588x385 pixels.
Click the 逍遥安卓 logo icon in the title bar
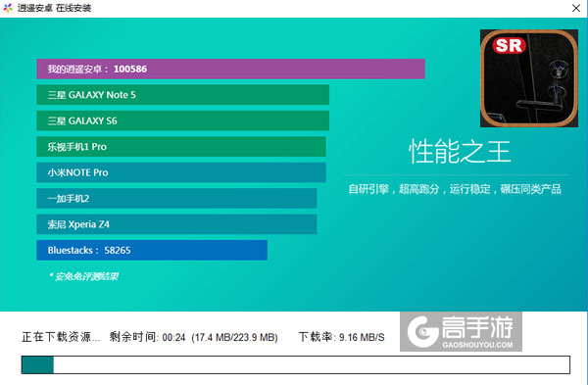point(8,8)
